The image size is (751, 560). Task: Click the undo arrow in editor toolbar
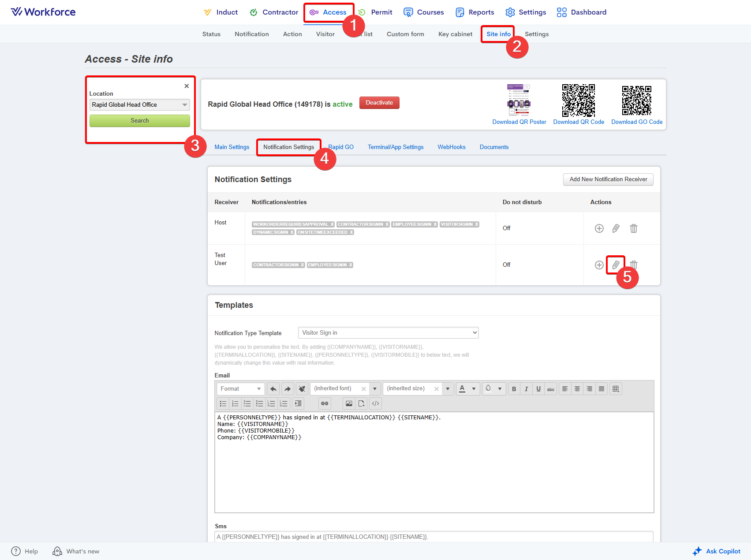[x=273, y=389]
